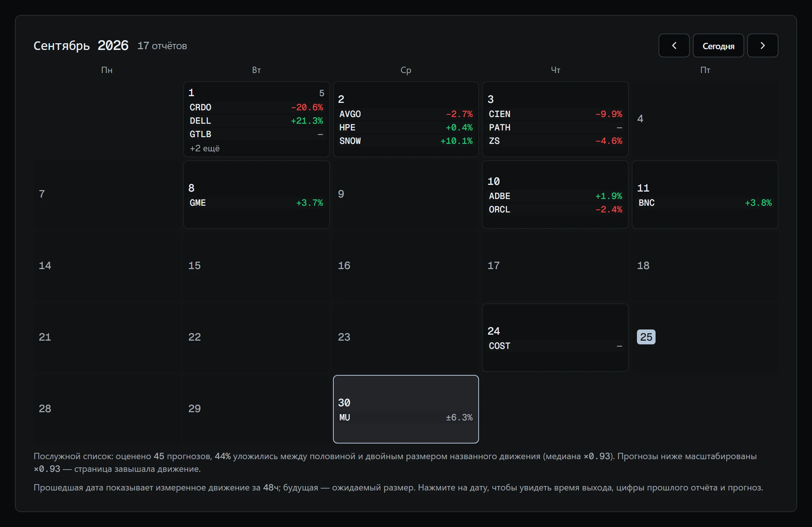Select date 2 in the calendar
812x527 pixels.
click(341, 99)
